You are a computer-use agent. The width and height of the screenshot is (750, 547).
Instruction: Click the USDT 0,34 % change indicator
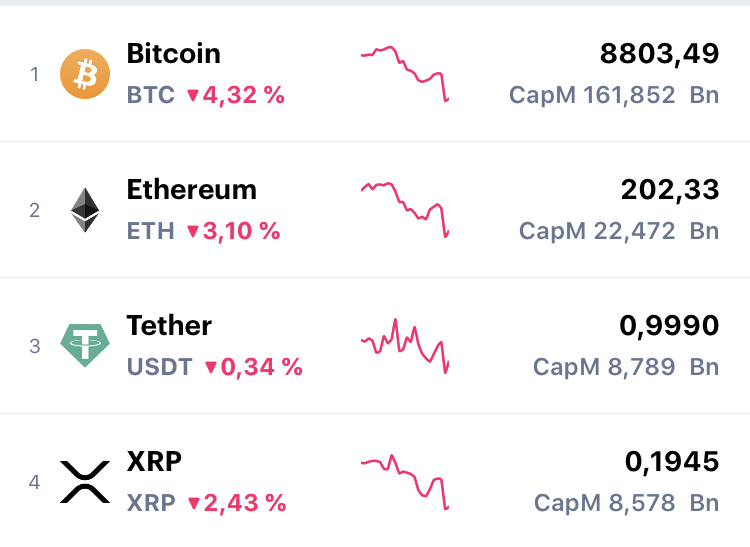(x=253, y=368)
